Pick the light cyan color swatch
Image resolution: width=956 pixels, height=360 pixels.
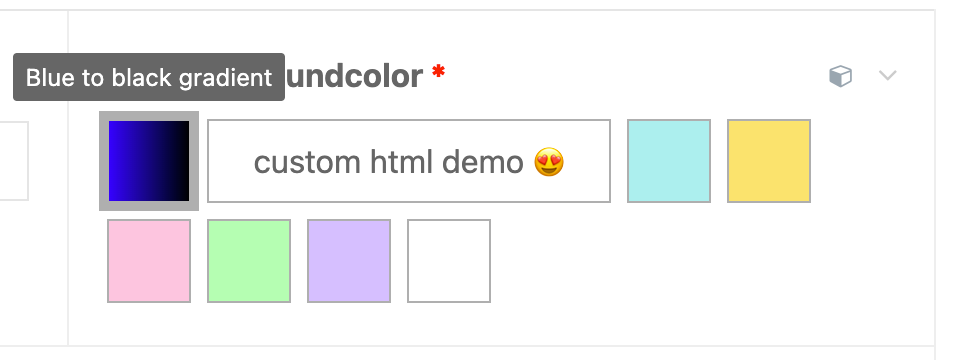(x=669, y=161)
